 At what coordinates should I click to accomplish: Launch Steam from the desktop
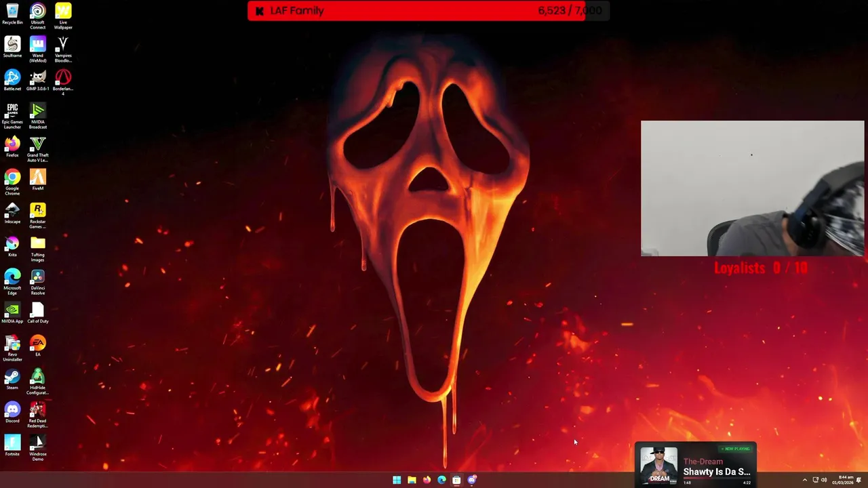pyautogui.click(x=12, y=379)
